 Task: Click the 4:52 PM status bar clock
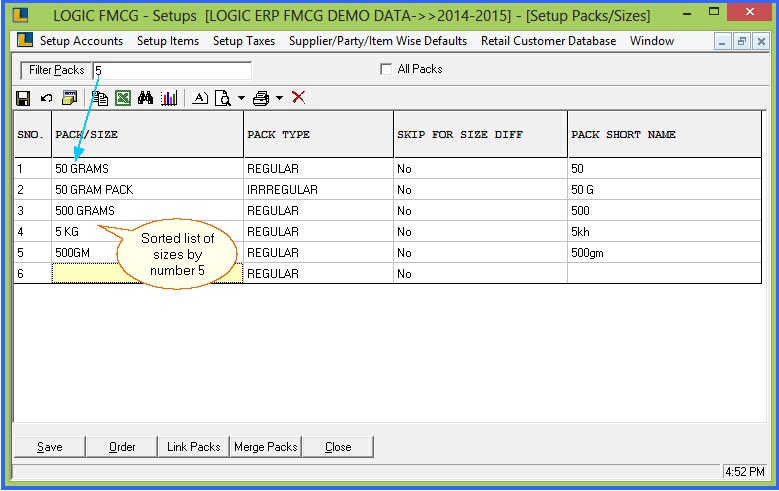[744, 471]
